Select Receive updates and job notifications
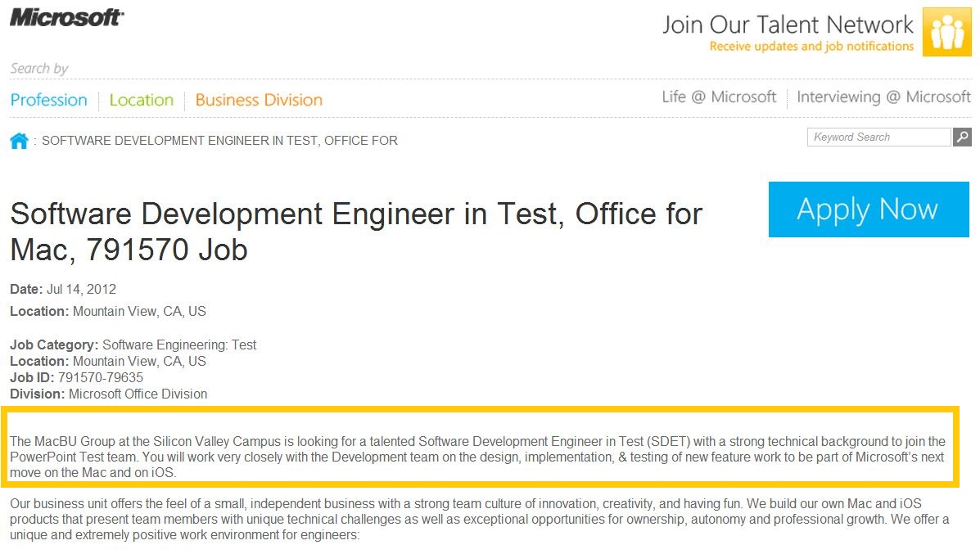 pyautogui.click(x=811, y=47)
